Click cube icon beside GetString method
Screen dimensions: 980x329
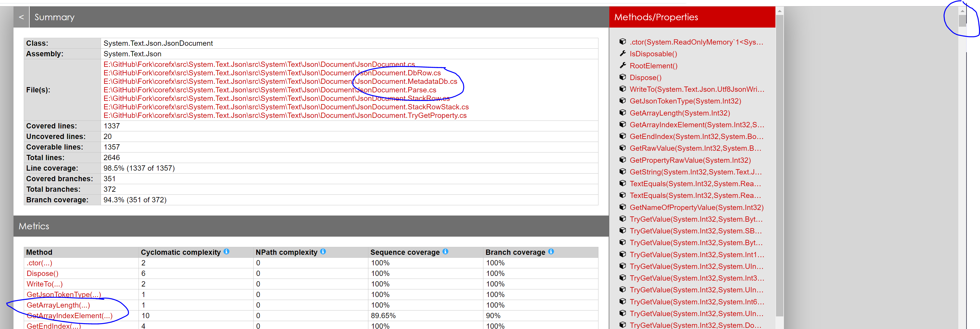tap(623, 172)
